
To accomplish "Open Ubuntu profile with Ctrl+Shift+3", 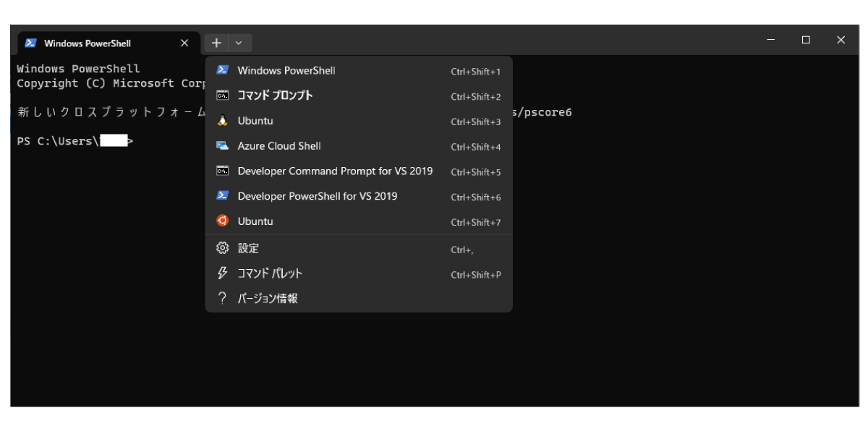I will pyautogui.click(x=359, y=121).
